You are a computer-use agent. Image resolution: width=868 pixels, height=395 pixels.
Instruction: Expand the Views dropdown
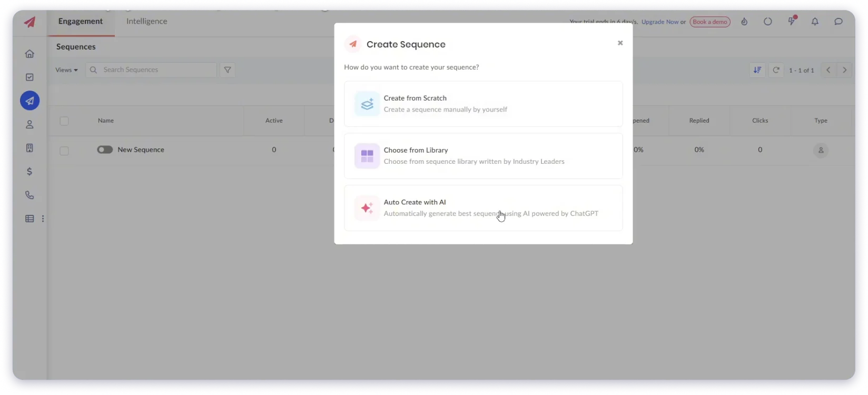pyautogui.click(x=66, y=70)
